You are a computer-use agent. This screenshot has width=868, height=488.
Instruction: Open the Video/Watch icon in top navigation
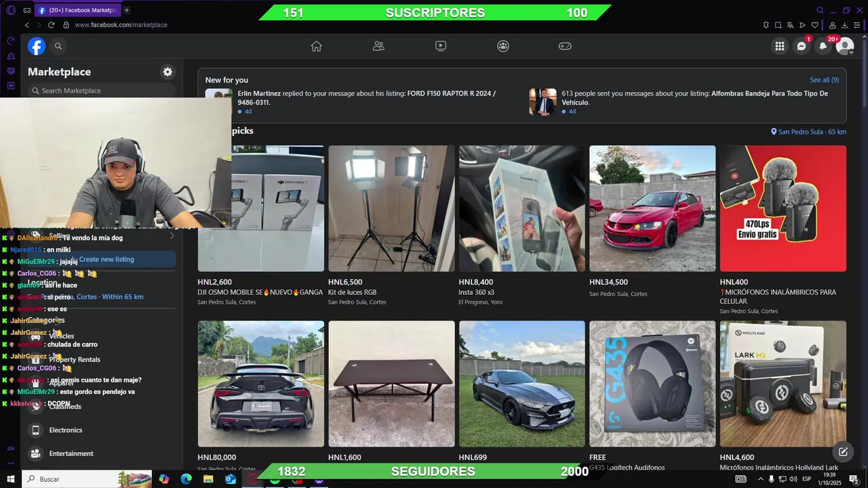[441, 46]
